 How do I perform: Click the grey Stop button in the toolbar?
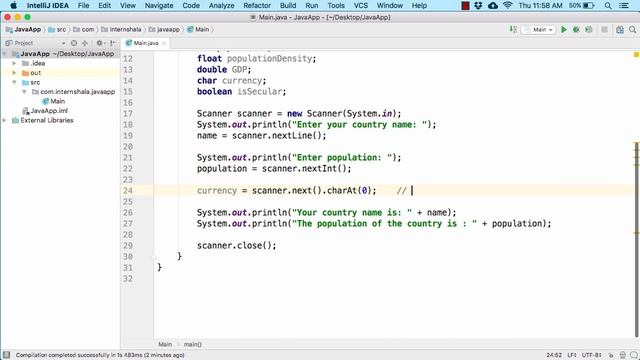(x=604, y=29)
